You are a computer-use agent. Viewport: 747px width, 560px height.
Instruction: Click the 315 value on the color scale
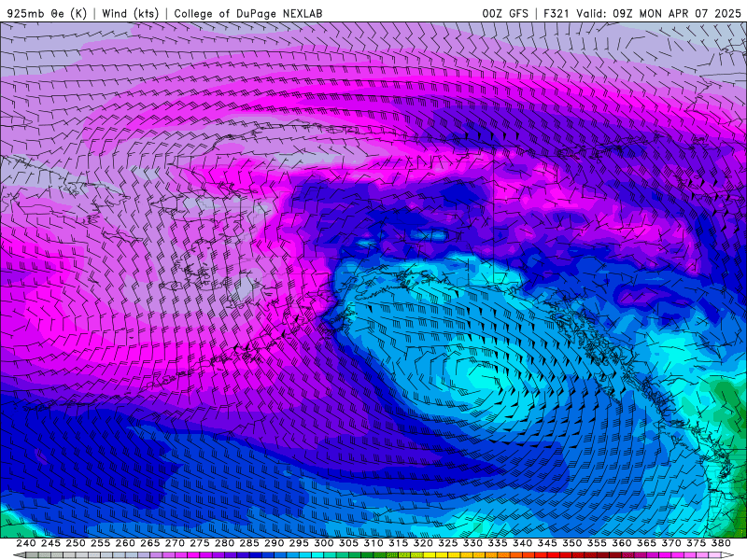pos(398,543)
